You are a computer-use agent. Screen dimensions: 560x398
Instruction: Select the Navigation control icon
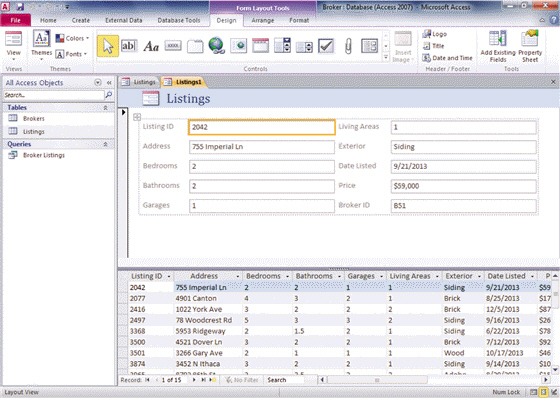(260, 46)
